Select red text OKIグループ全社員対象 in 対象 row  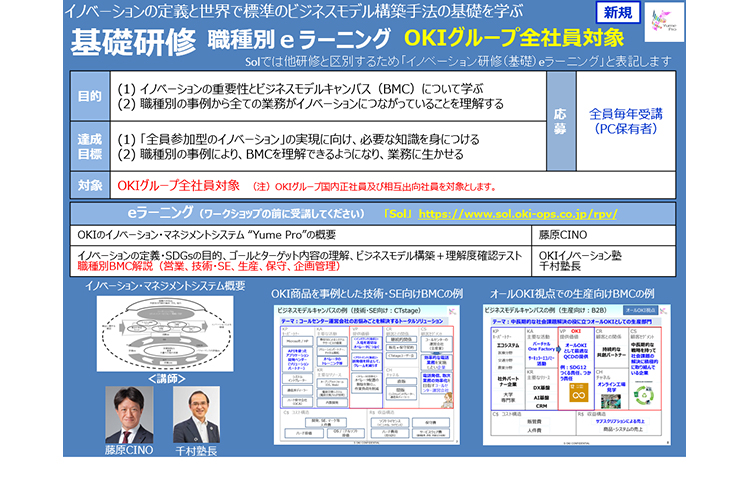pyautogui.click(x=178, y=185)
